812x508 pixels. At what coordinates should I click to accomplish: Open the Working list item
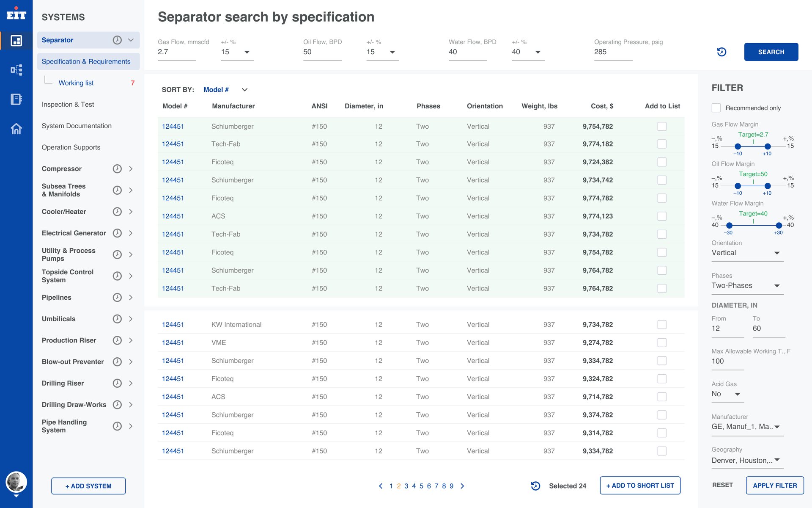[76, 83]
